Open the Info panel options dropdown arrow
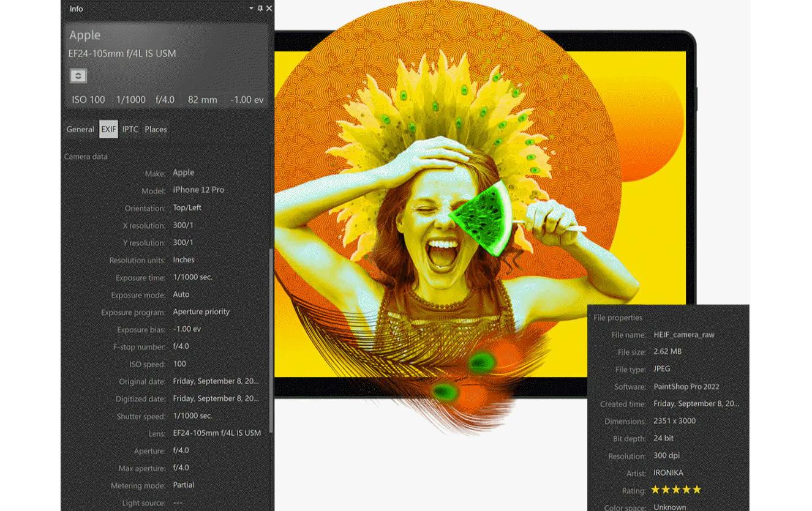Screen dimensions: 812x511 [251, 9]
